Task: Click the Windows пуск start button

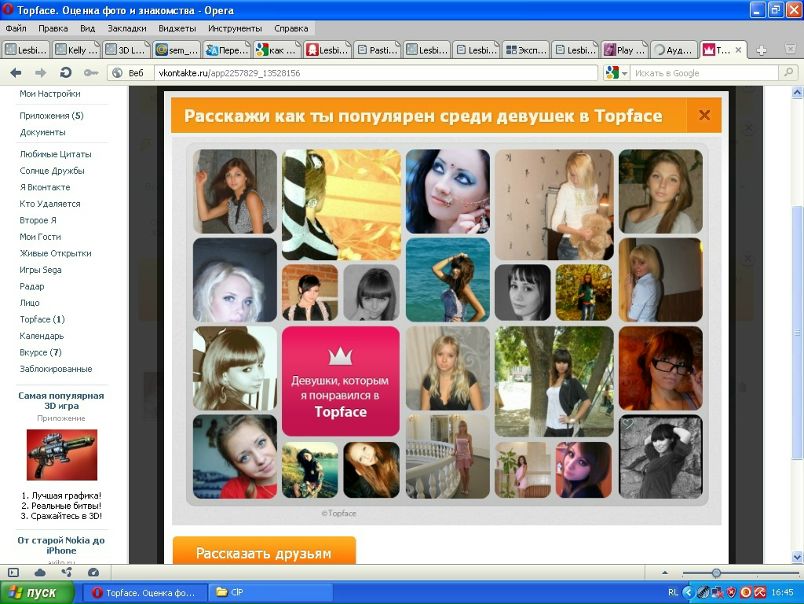Action: point(37,592)
